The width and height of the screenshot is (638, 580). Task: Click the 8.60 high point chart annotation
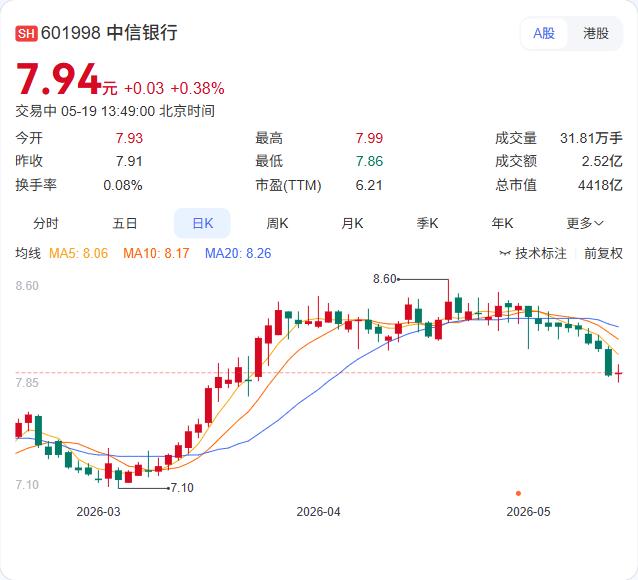pos(385,279)
